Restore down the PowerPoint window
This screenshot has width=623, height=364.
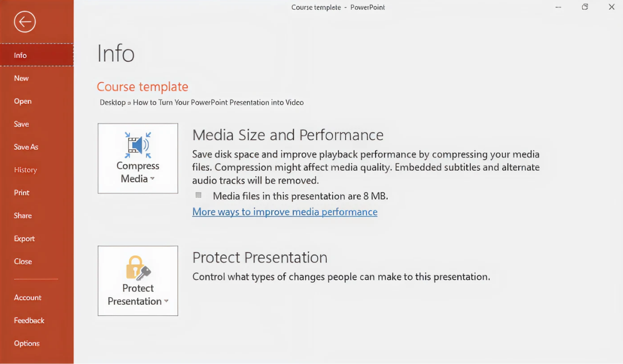(x=585, y=7)
